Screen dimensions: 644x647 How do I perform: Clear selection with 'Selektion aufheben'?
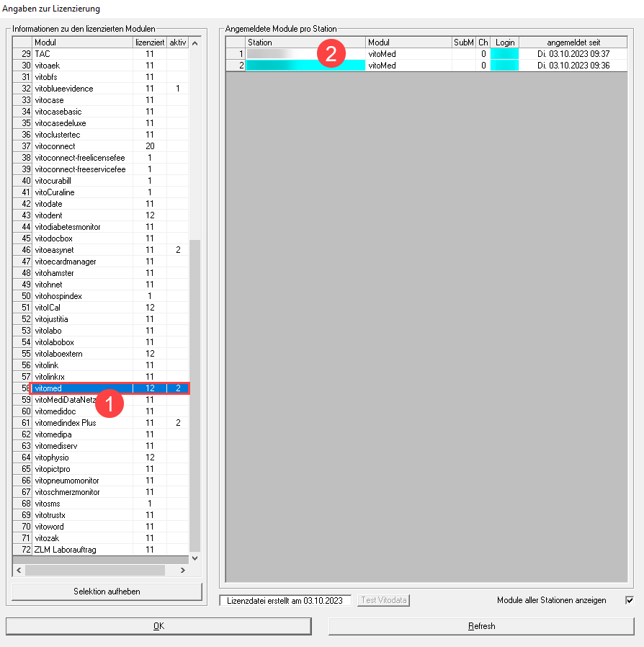pyautogui.click(x=107, y=592)
